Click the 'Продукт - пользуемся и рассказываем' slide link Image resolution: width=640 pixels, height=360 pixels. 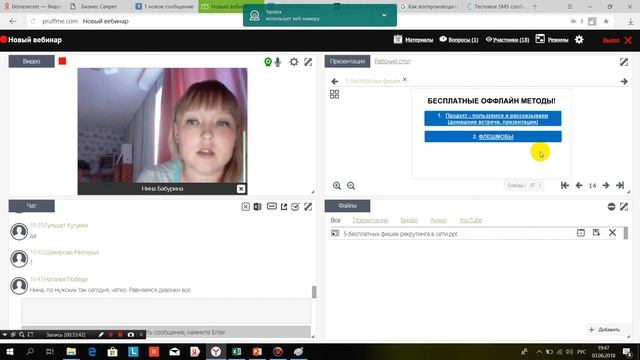click(497, 118)
